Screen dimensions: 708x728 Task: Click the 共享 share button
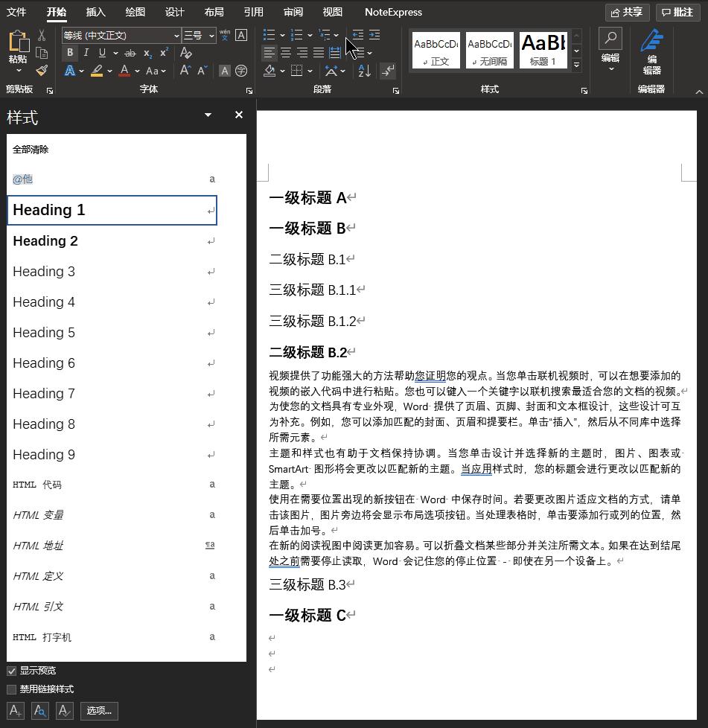point(627,12)
